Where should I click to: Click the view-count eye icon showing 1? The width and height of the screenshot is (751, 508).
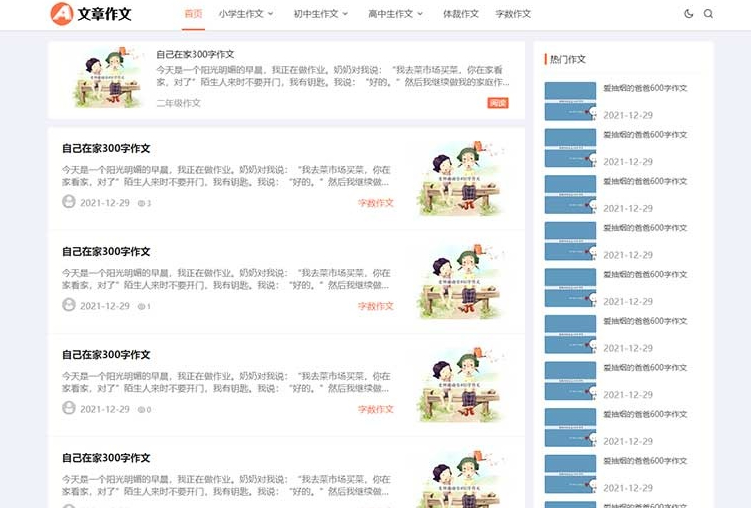141,306
